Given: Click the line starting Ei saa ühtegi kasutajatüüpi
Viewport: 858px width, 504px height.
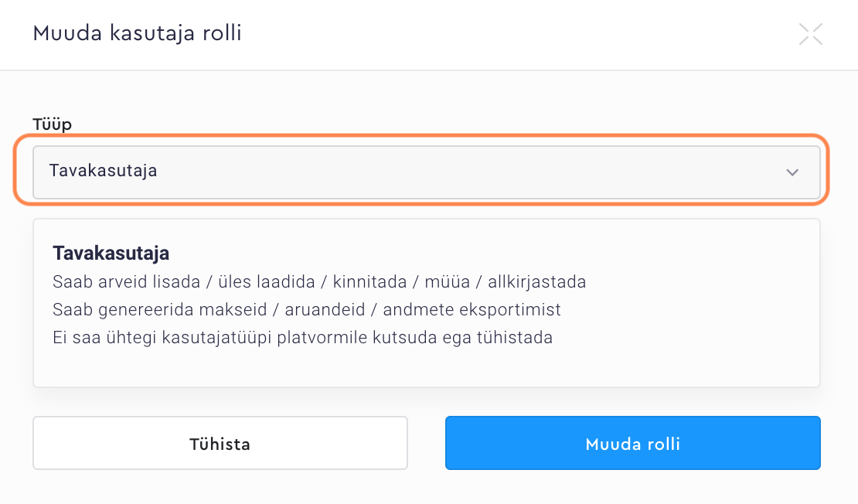Looking at the screenshot, I should pos(302,338).
